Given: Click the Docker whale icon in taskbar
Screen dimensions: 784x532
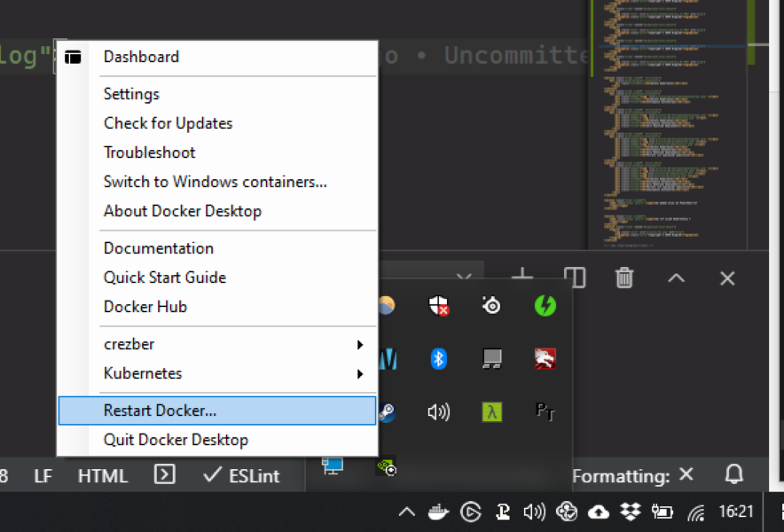Looking at the screenshot, I should click(438, 512).
